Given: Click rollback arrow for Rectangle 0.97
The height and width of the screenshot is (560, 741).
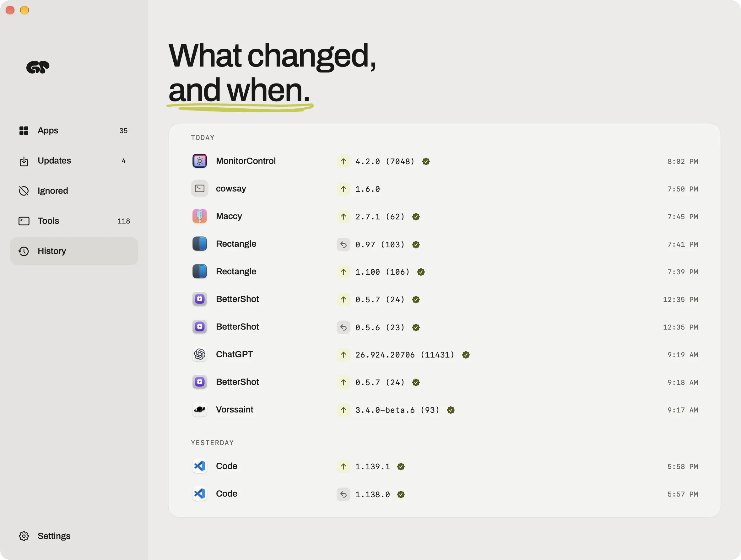Looking at the screenshot, I should coord(343,245).
